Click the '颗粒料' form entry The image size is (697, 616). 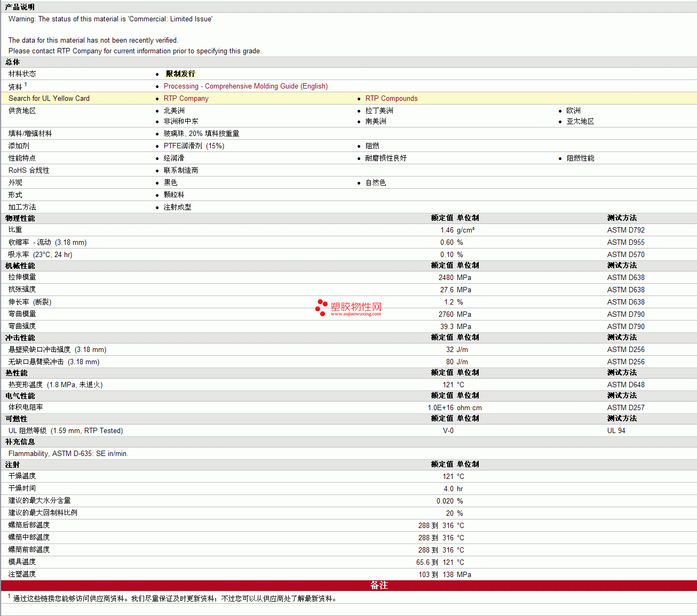[x=174, y=195]
